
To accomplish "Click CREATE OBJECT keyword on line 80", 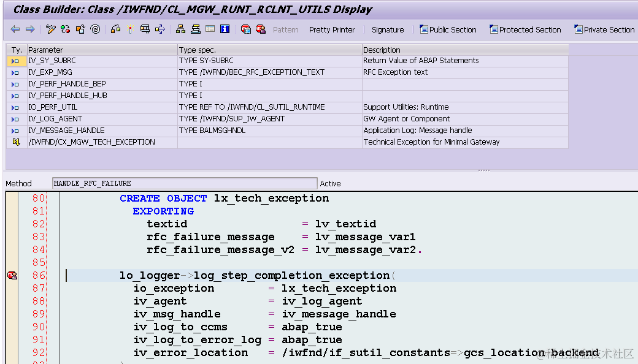I will (x=163, y=199).
